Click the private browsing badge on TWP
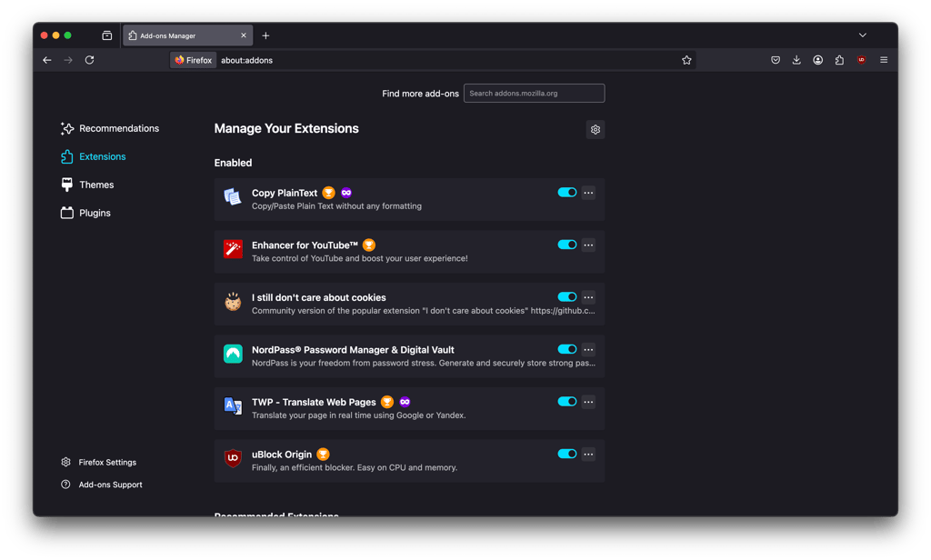The width and height of the screenshot is (931, 560). 405,402
